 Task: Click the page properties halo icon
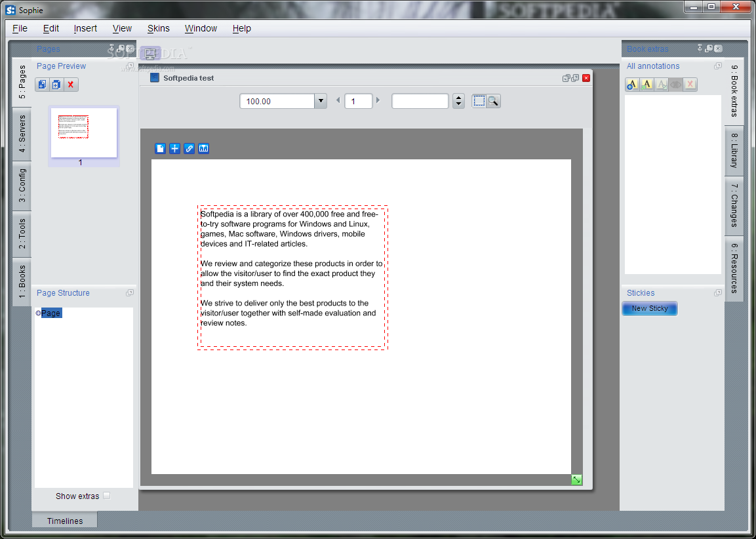(x=160, y=148)
